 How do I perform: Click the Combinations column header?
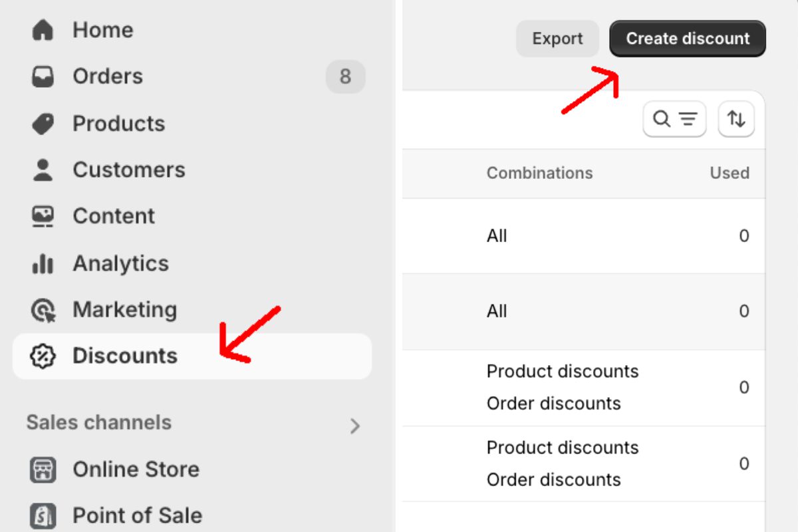click(539, 173)
